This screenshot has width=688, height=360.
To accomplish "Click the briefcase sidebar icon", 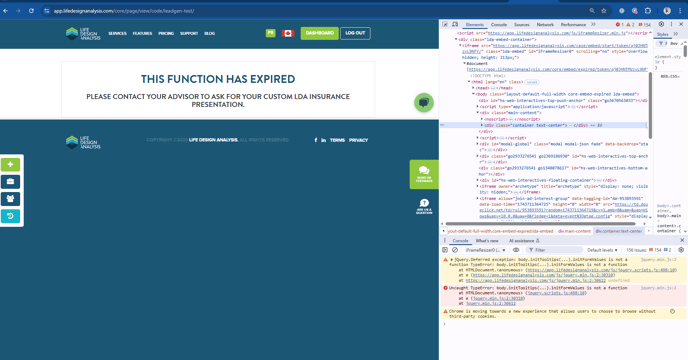I will coord(11,181).
